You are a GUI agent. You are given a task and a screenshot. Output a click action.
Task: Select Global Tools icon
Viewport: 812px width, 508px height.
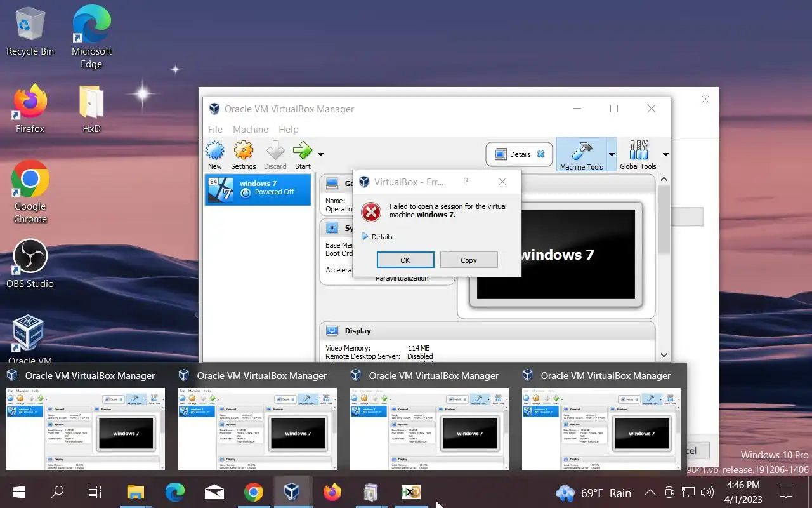(638, 155)
